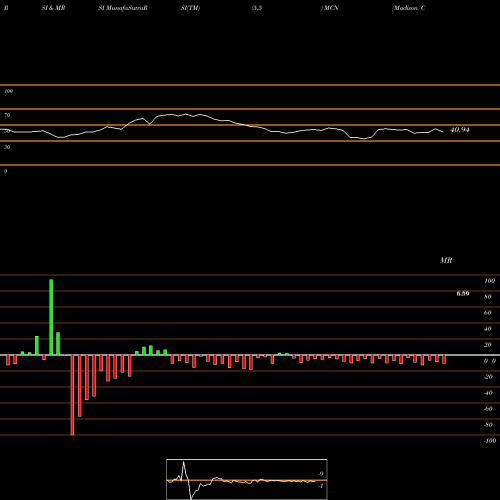Click the -80 label on MR axis
The image size is (500, 500).
pyautogui.click(x=488, y=425)
